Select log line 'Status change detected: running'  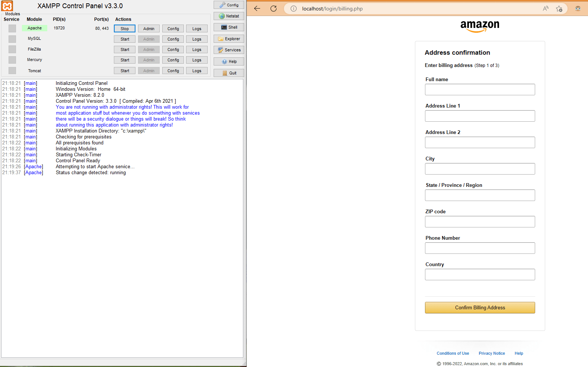91,173
